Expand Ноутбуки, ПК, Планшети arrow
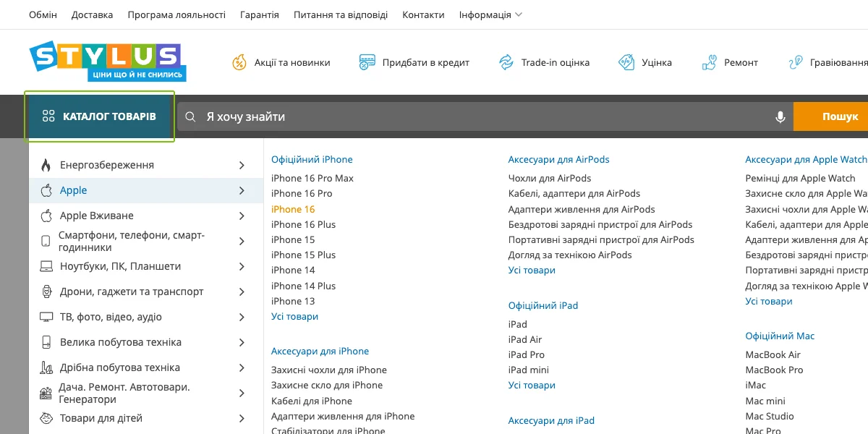 242,266
